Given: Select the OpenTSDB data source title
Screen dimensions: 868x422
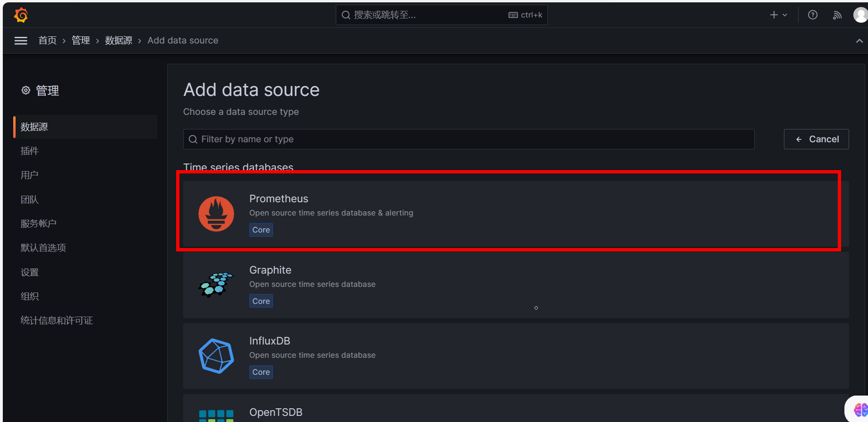Looking at the screenshot, I should point(276,412).
